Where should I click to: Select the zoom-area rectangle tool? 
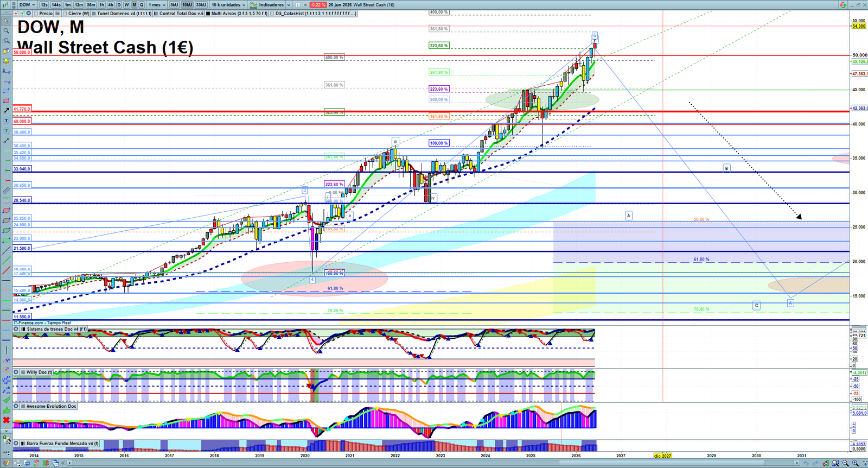click(7, 41)
